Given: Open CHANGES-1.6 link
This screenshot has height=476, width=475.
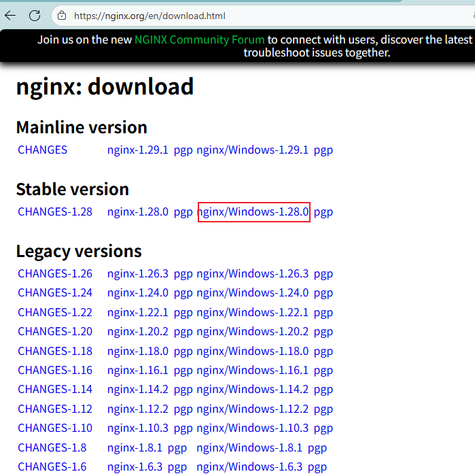Looking at the screenshot, I should 52,467.
